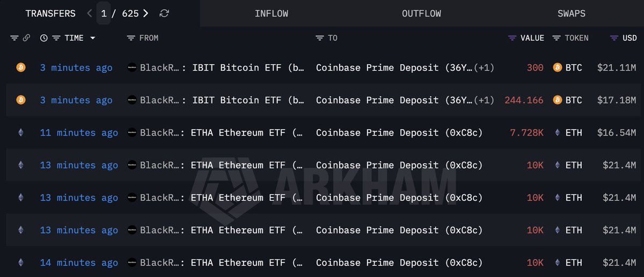Image resolution: width=644 pixels, height=277 pixels.
Task: Open the TOKEN column filter icon
Action: pos(556,38)
